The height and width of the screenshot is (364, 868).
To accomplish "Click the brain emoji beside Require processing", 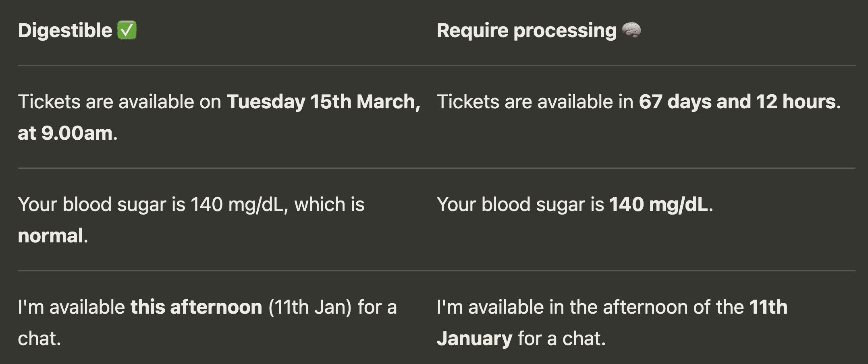I will coord(631,31).
